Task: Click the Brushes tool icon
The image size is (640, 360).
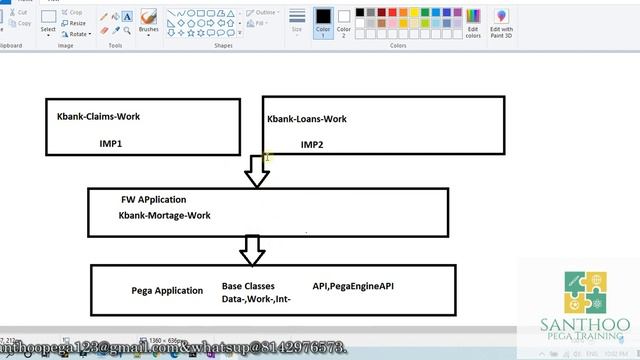Action: [149, 17]
